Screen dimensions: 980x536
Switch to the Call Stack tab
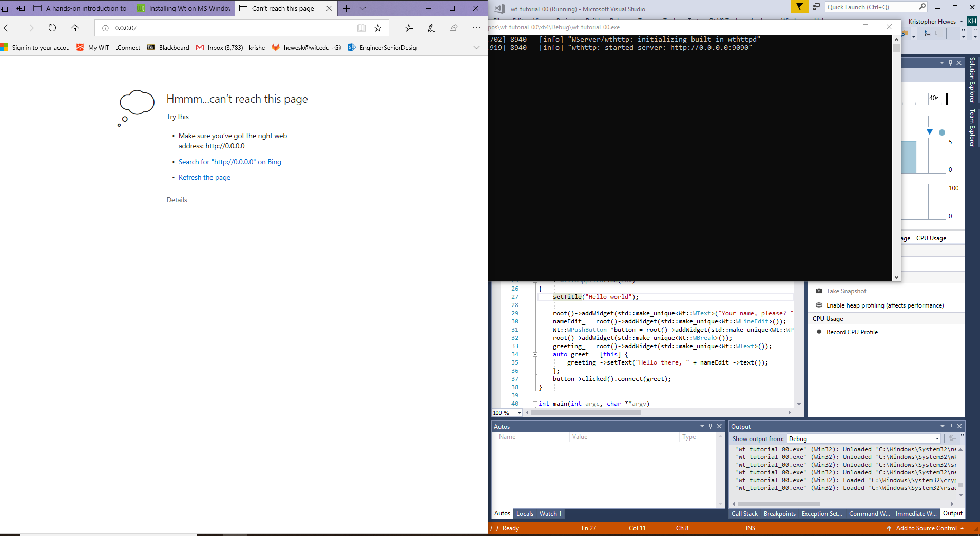coord(744,514)
